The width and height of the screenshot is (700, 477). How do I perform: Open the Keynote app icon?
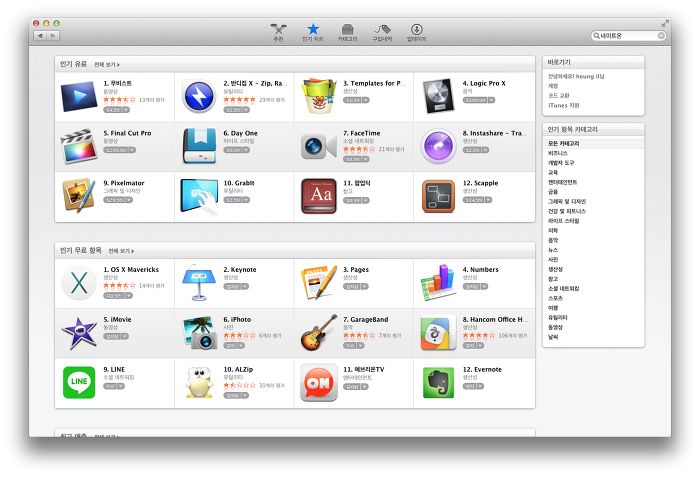199,282
